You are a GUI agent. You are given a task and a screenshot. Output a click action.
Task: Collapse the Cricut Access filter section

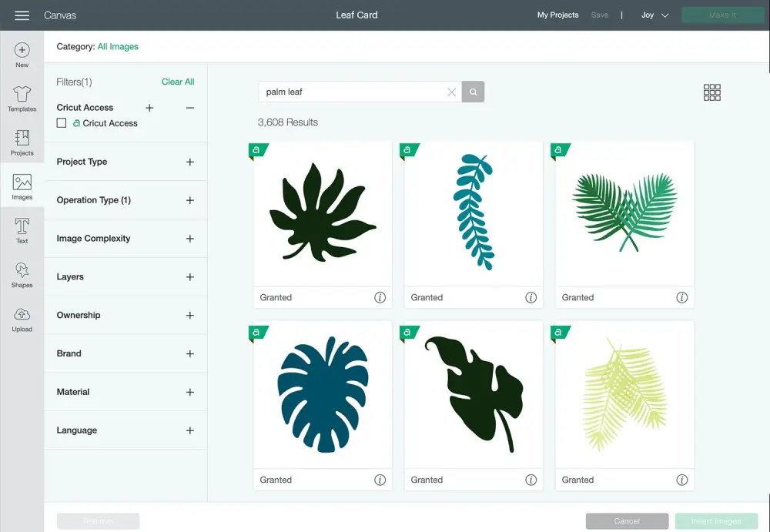click(x=190, y=108)
